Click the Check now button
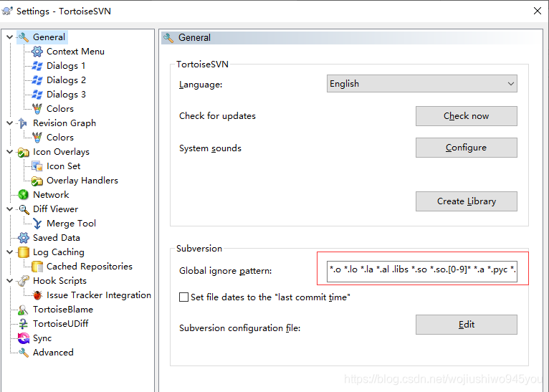The image size is (549, 392). tap(467, 116)
